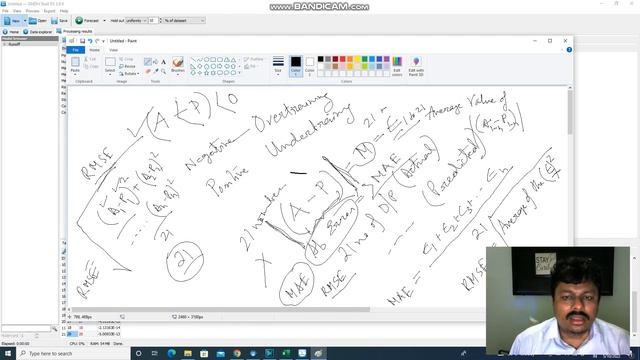The image size is (640, 360).
Task: Click the Save disk icon in GMDH Shell
Action: coord(54,20)
